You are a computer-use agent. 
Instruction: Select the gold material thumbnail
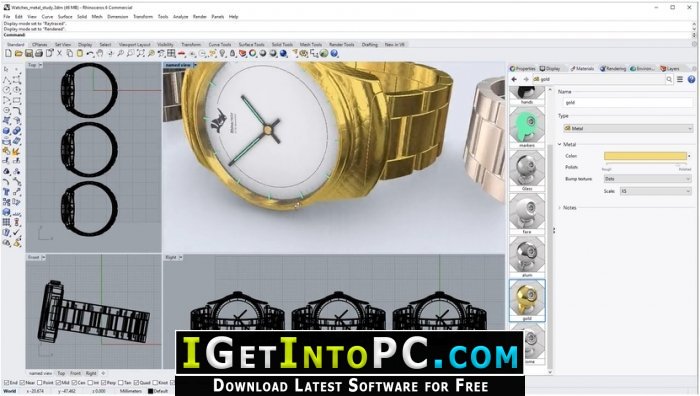pos(527,300)
